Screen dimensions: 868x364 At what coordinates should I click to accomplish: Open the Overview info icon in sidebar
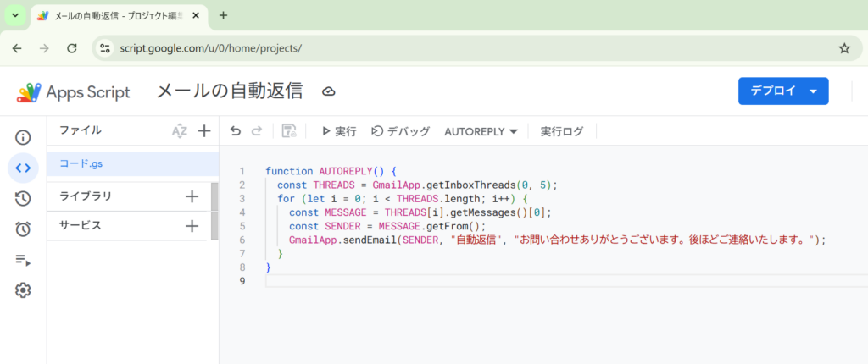pyautogui.click(x=23, y=137)
